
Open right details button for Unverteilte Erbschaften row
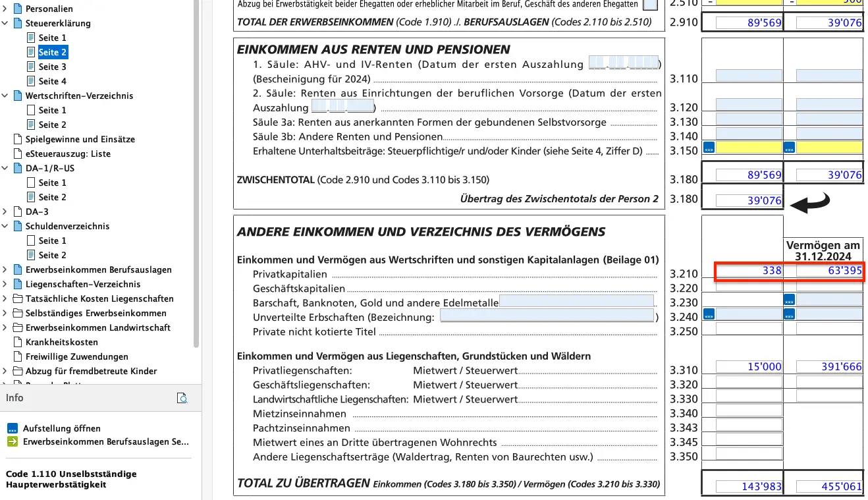(x=789, y=315)
